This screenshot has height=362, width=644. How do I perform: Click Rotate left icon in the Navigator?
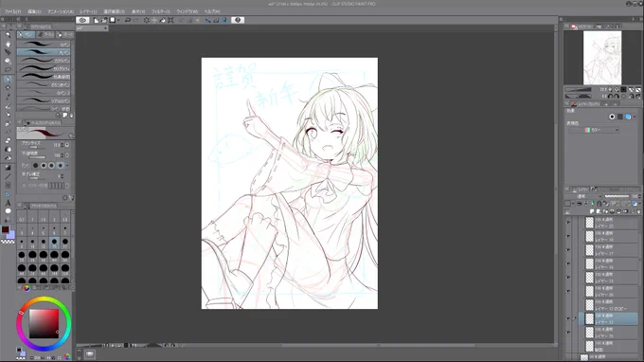(610, 96)
